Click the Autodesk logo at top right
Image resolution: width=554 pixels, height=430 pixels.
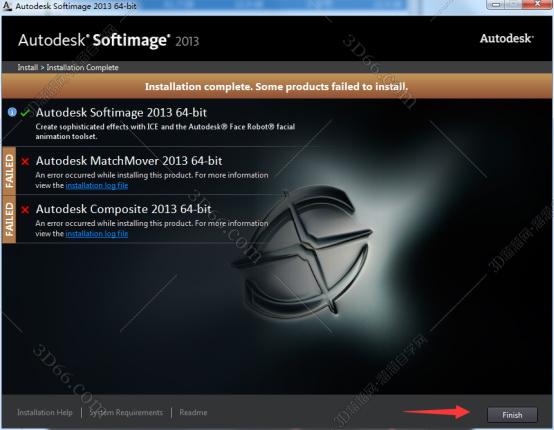[x=506, y=38]
